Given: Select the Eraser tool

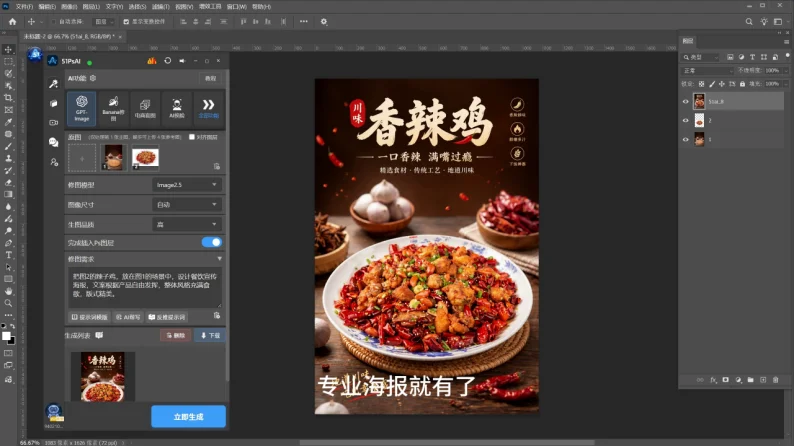Looking at the screenshot, I should pos(8,182).
